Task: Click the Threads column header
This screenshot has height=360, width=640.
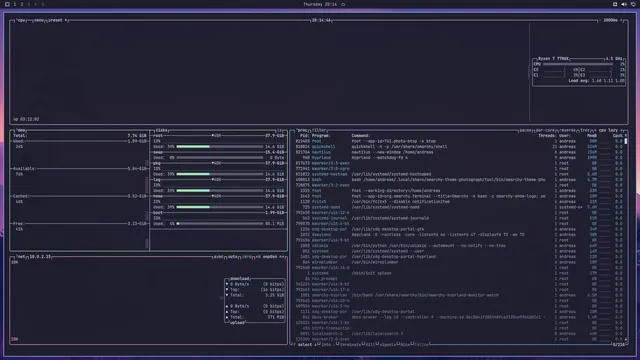Action: click(x=547, y=136)
